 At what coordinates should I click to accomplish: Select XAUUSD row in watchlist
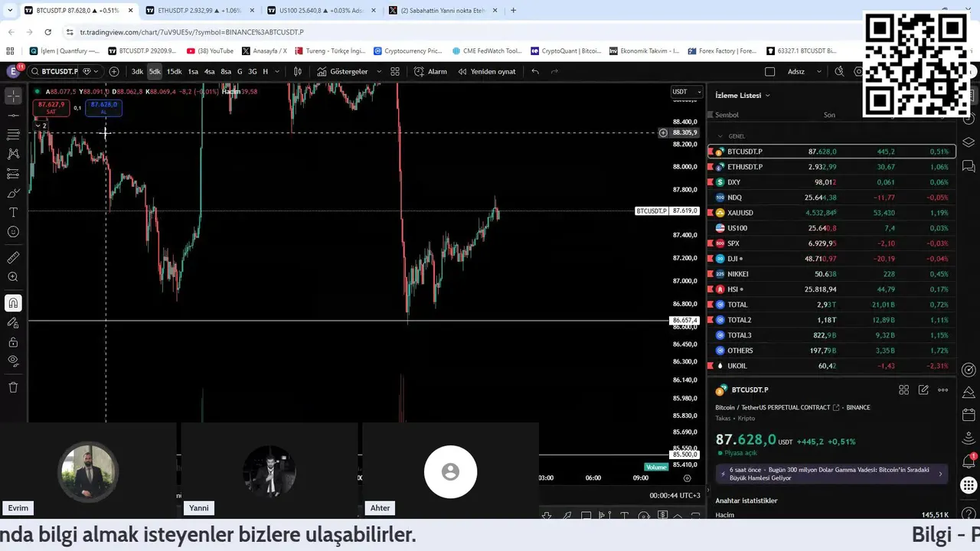(x=831, y=213)
